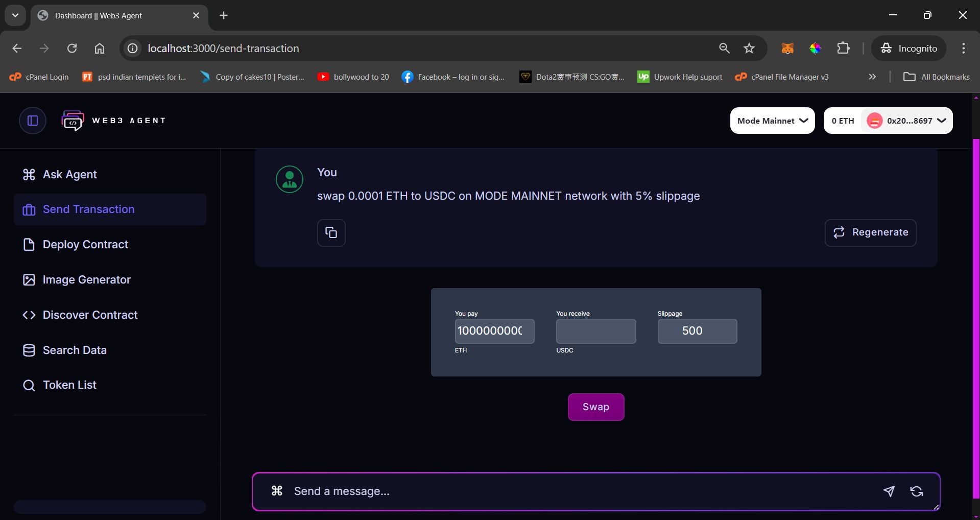Bookmark this page with star
This screenshot has height=520, width=980.
(749, 49)
